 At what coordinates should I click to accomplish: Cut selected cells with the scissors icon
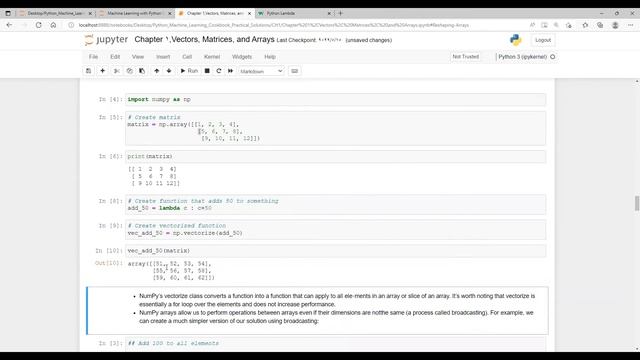[x=116, y=71]
